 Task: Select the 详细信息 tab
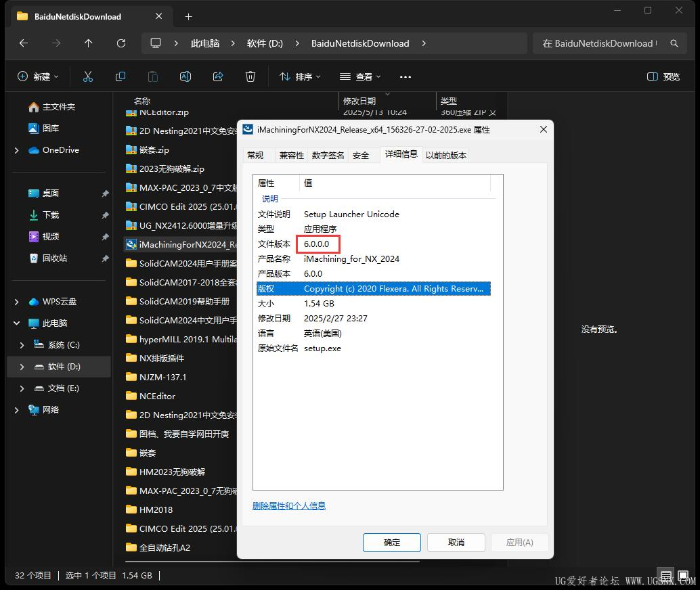(x=401, y=154)
